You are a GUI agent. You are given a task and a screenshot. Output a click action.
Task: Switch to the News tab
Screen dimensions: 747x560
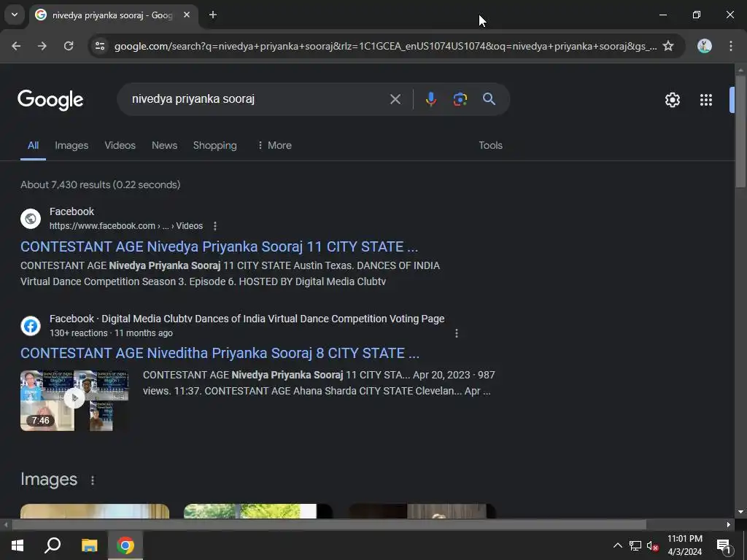coord(164,145)
